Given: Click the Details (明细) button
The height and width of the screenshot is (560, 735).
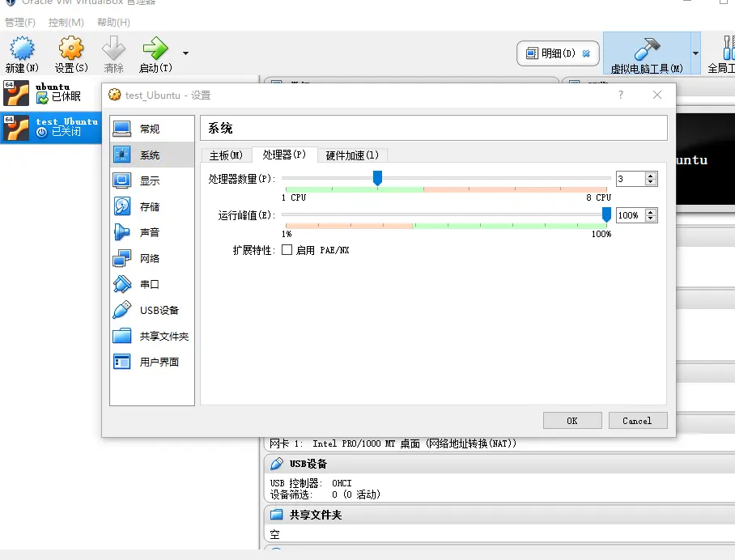Looking at the screenshot, I should [x=558, y=53].
